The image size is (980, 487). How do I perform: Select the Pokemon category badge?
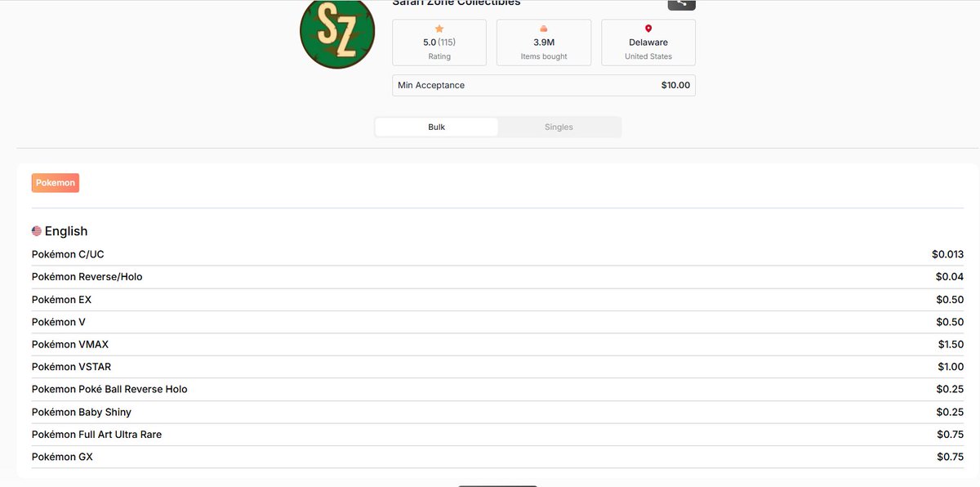55,182
